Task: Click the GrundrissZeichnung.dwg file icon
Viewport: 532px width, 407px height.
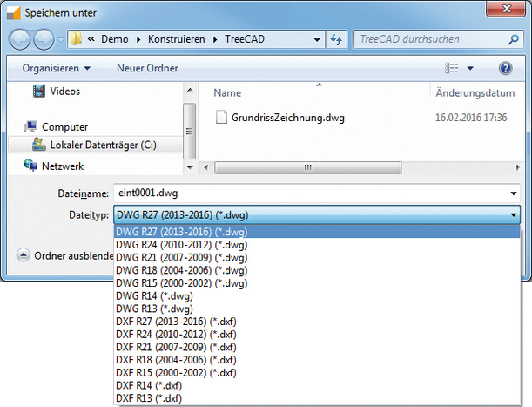Action: [x=221, y=117]
